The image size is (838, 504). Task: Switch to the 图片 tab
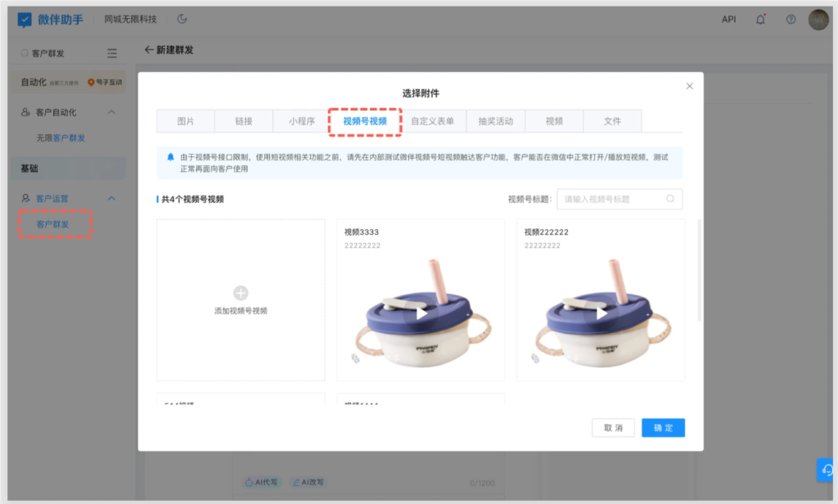tap(186, 121)
